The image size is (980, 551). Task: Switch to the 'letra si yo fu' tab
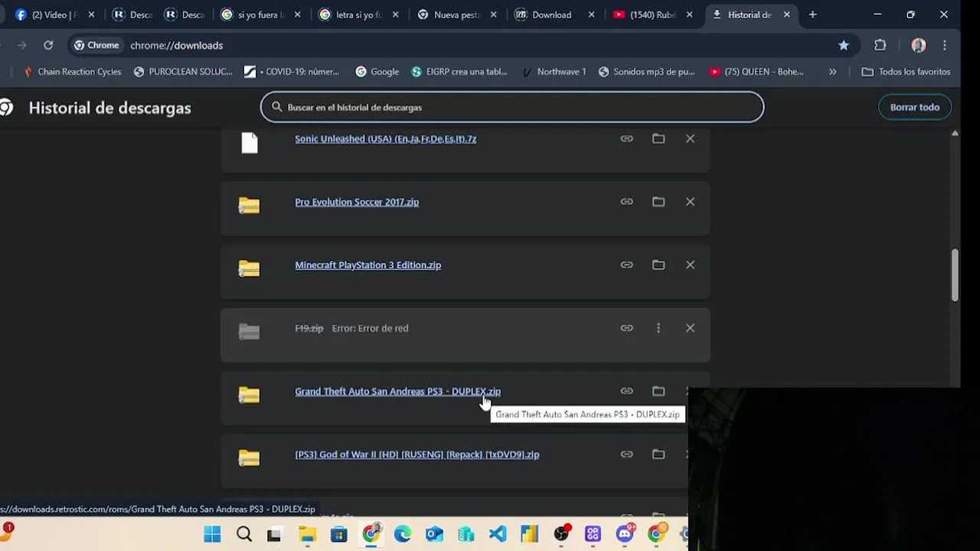358,15
